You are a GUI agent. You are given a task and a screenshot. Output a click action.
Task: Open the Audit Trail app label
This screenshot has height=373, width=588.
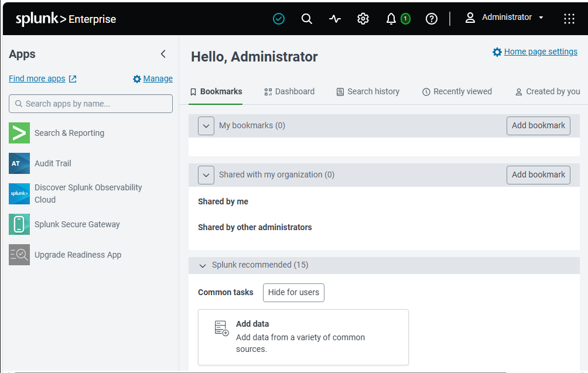click(53, 163)
